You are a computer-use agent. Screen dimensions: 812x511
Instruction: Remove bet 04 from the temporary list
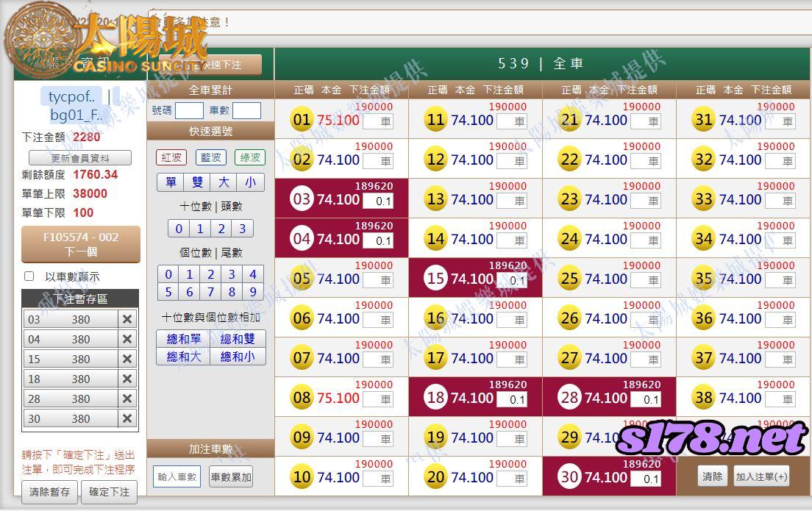point(127,339)
